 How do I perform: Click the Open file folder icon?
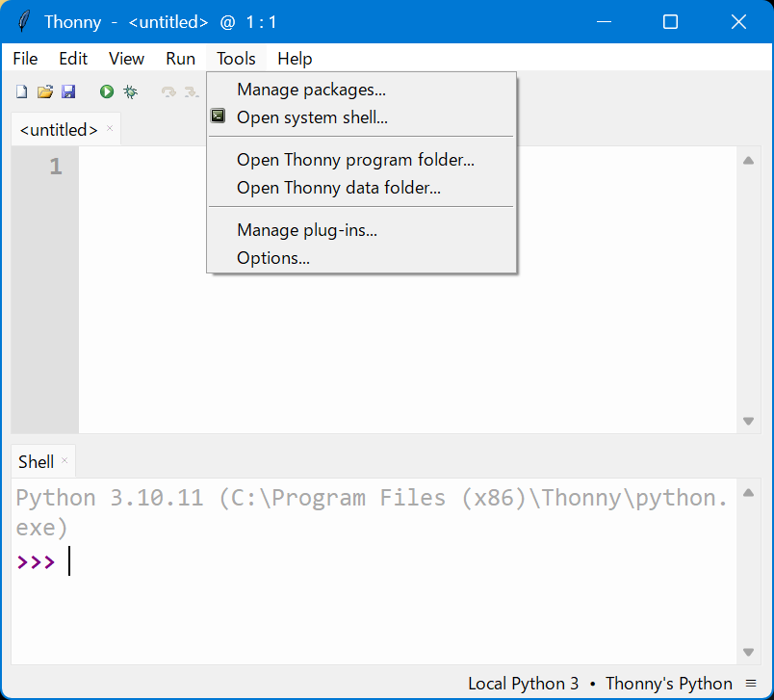pos(45,91)
